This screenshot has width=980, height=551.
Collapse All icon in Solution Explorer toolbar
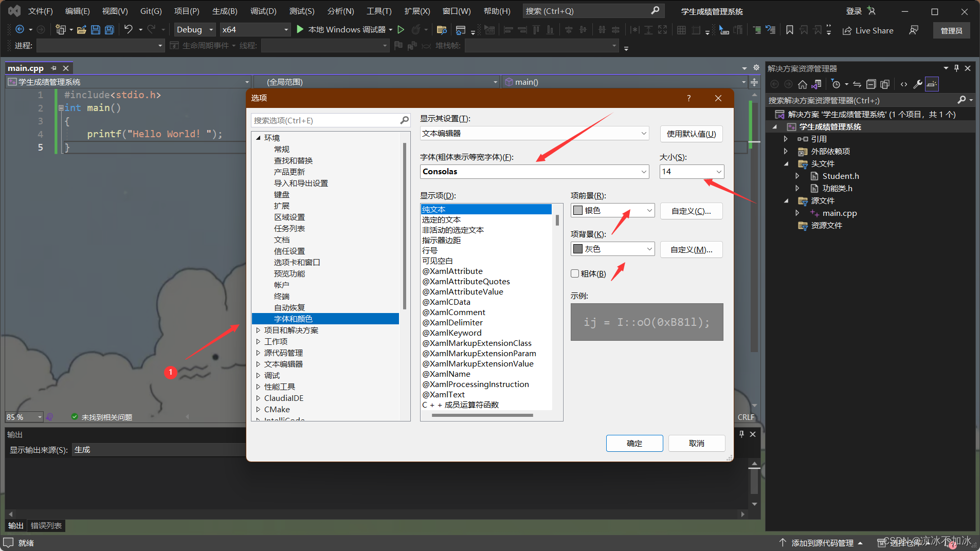coord(870,84)
